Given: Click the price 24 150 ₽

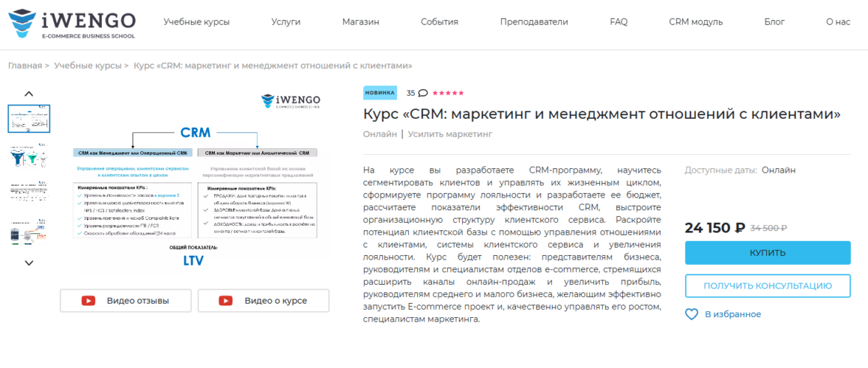Looking at the screenshot, I should pos(714,227).
